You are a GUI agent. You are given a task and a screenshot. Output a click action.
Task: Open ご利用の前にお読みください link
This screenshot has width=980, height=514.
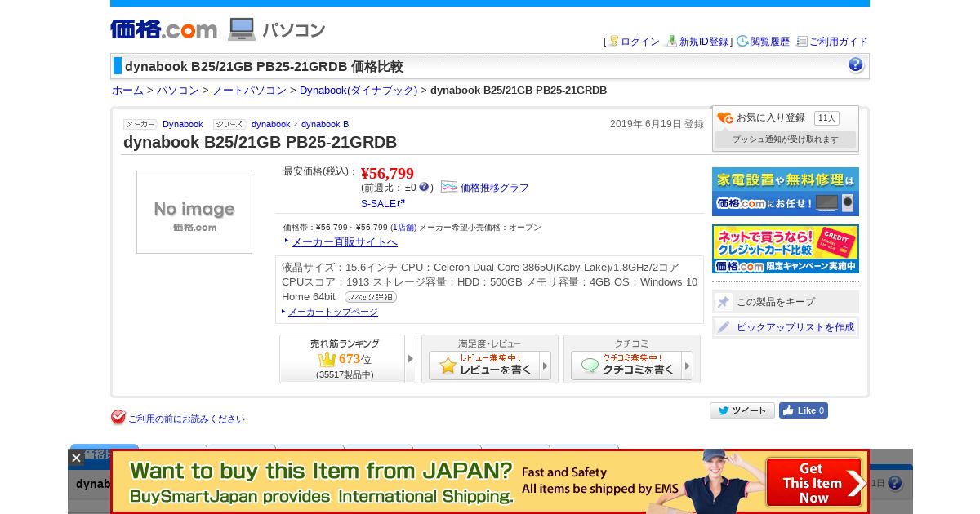[186, 419]
